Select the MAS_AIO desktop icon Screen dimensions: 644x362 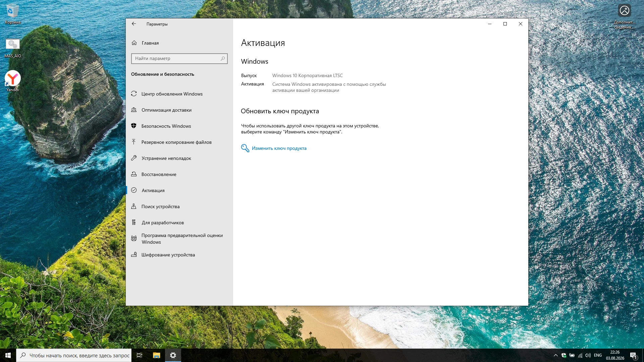tap(13, 48)
